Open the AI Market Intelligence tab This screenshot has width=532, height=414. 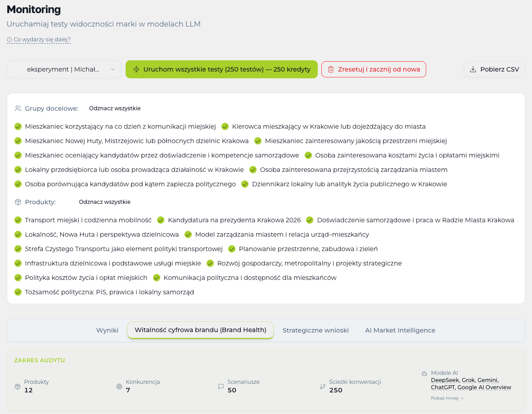[400, 330]
